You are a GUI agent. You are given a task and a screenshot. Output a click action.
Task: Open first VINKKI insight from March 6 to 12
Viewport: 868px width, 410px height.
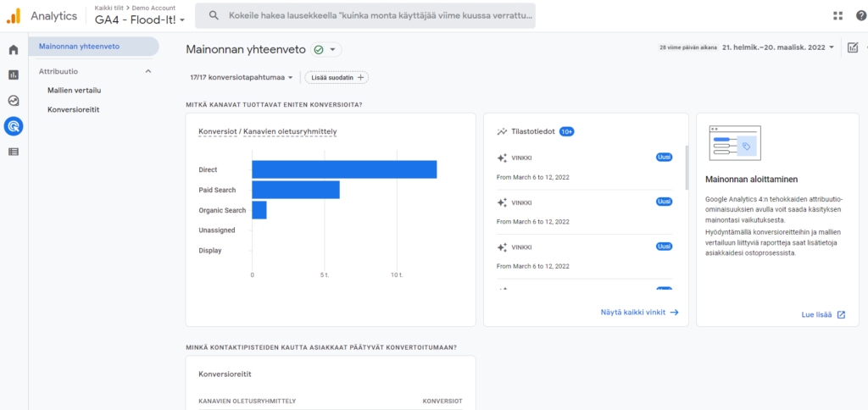585,168
